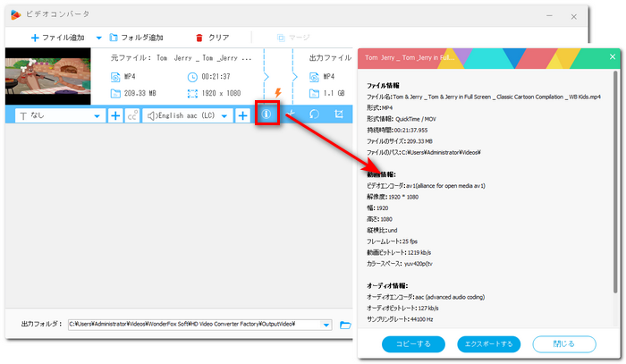
Task: Click the 閉じる close button
Action: coord(564,344)
